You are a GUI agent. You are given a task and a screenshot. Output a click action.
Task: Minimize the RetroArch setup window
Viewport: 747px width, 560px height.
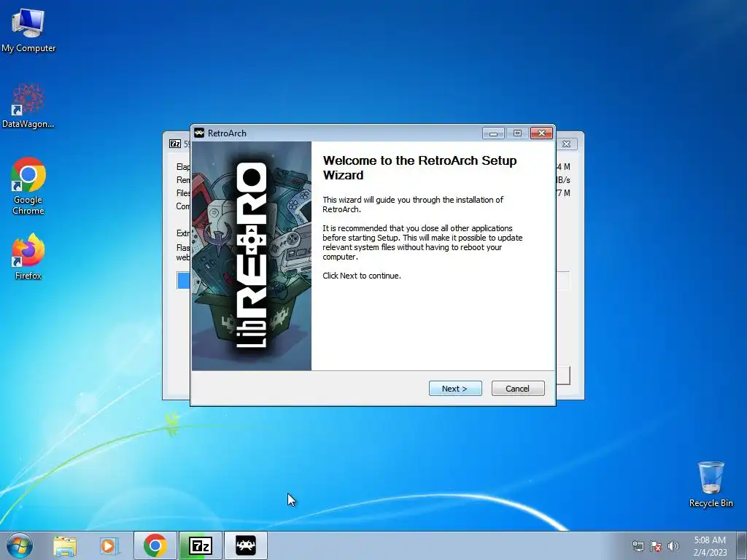point(493,133)
